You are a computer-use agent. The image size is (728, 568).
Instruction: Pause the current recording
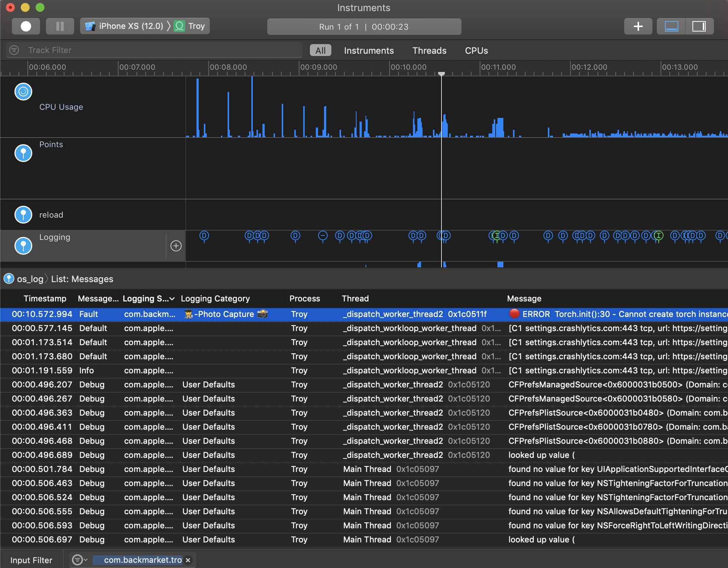tap(60, 26)
